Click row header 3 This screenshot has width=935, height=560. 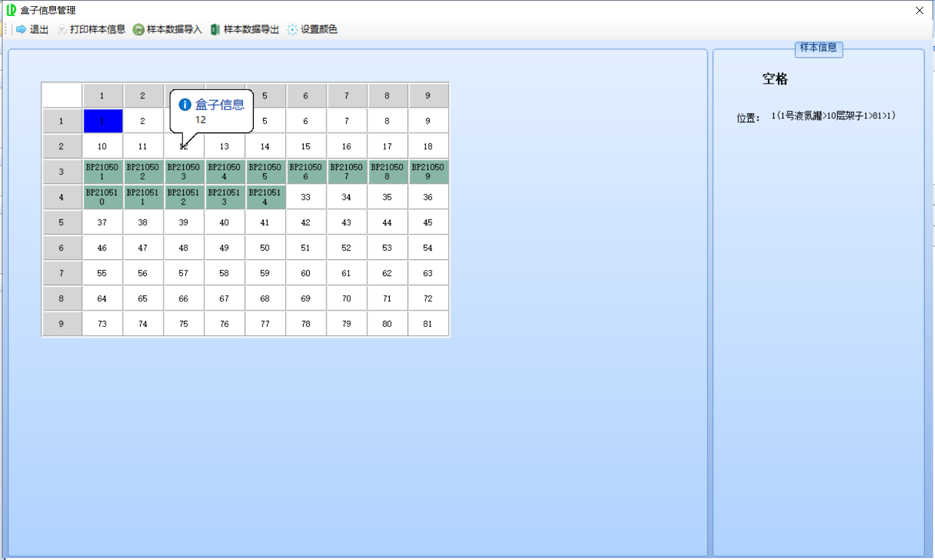62,172
